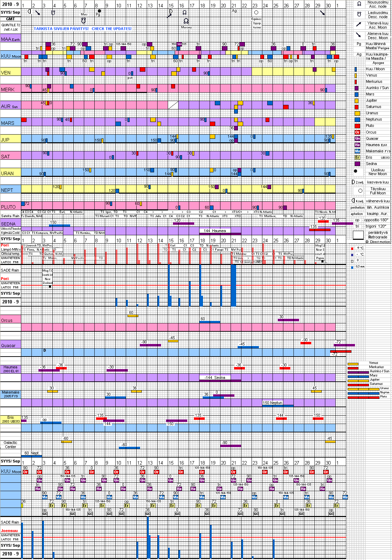Click the Ascending node symbol in the legend
This screenshot has width=392, height=560.
[359, 4]
